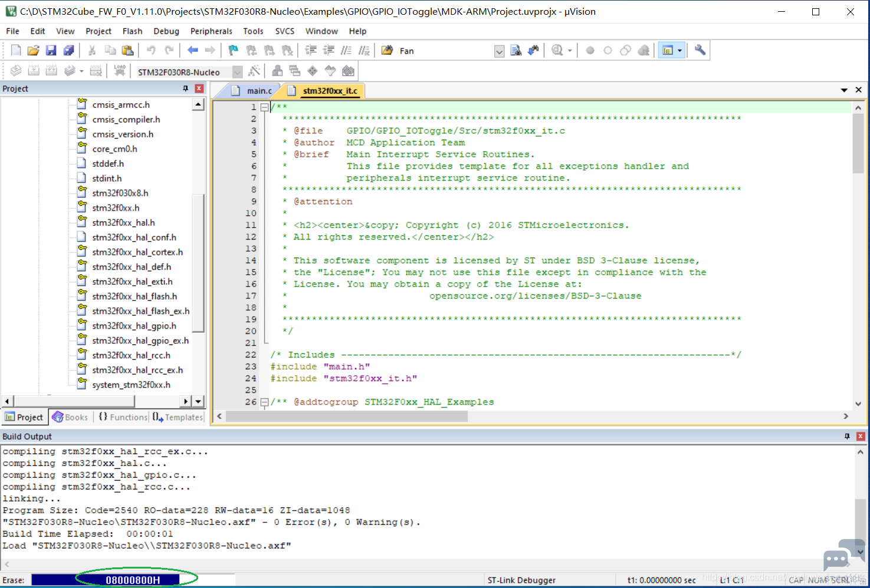Toggle the window layout button

click(x=668, y=51)
